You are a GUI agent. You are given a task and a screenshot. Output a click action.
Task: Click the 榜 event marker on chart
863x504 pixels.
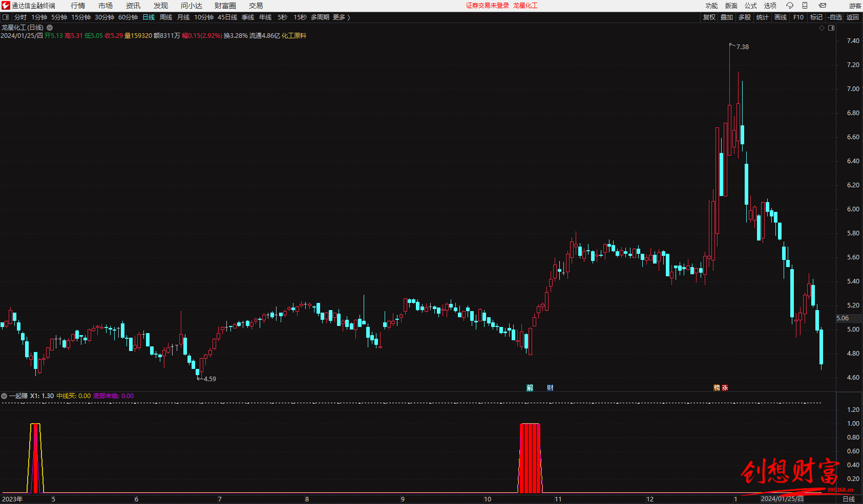(x=717, y=388)
